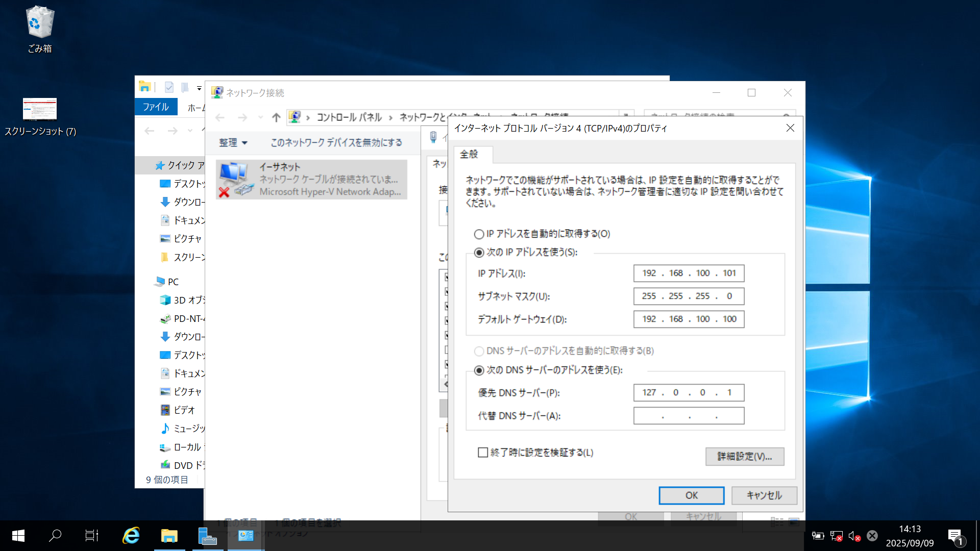This screenshot has height=551, width=980.
Task: Open File Explorer from the taskbar
Action: point(169,536)
